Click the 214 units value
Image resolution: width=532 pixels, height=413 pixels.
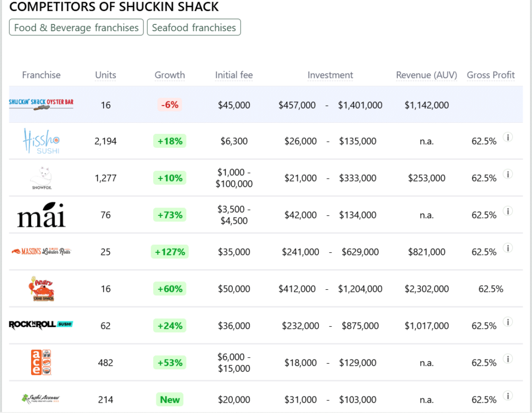coord(105,399)
